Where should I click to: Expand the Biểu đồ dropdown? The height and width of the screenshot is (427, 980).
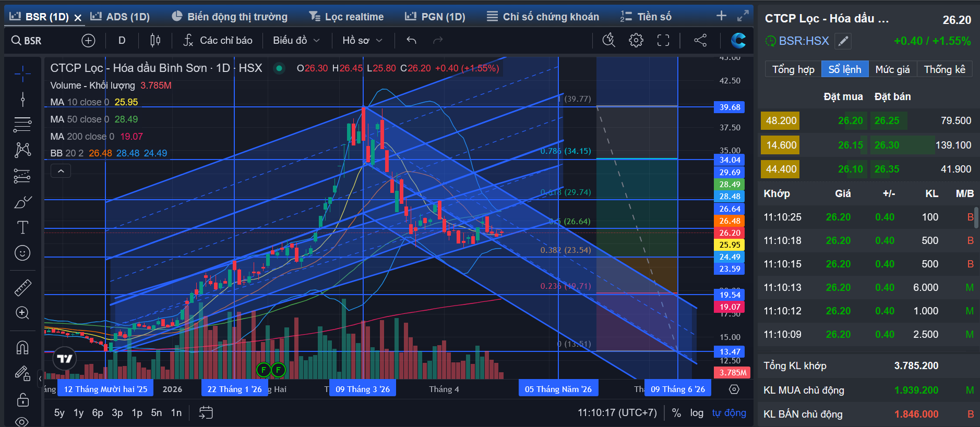click(296, 40)
